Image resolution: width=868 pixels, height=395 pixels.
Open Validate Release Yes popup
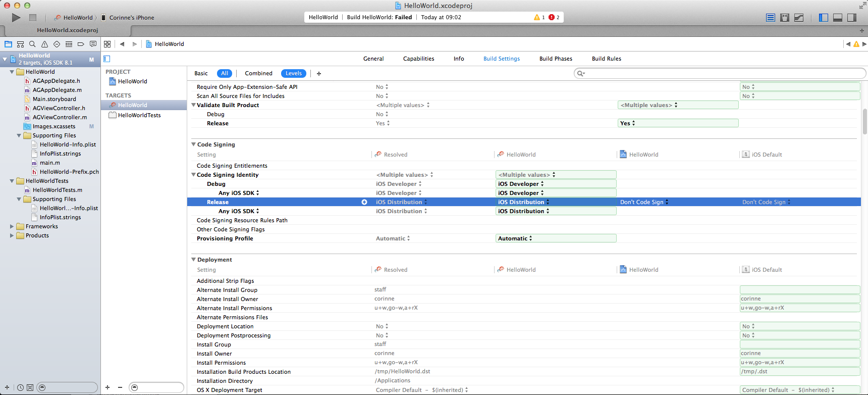pyautogui.click(x=678, y=123)
